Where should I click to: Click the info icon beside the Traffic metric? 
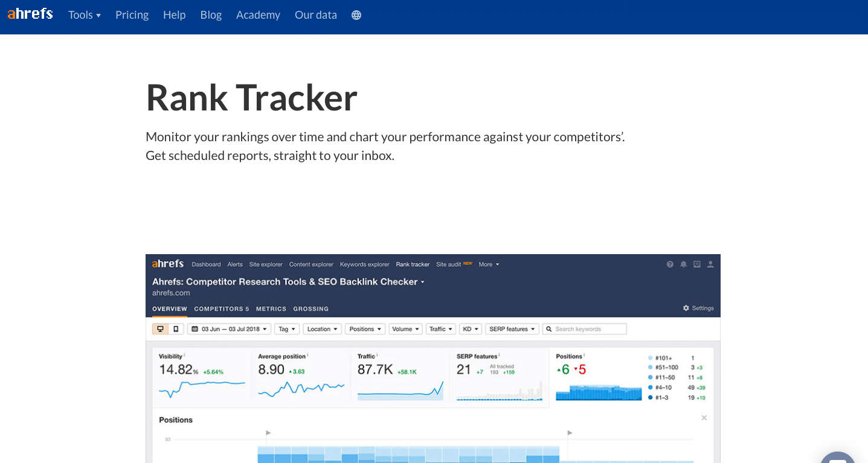point(378,355)
